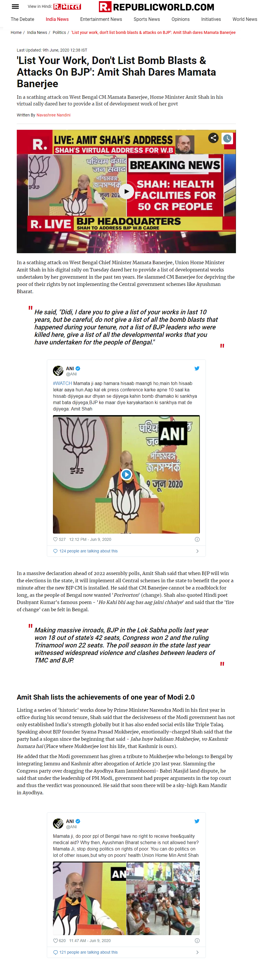Go to Politics breadcrumb link

(x=59, y=33)
